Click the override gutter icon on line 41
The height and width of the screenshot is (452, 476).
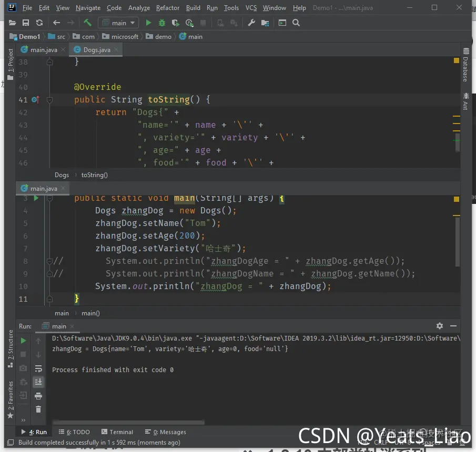pyautogui.click(x=36, y=99)
